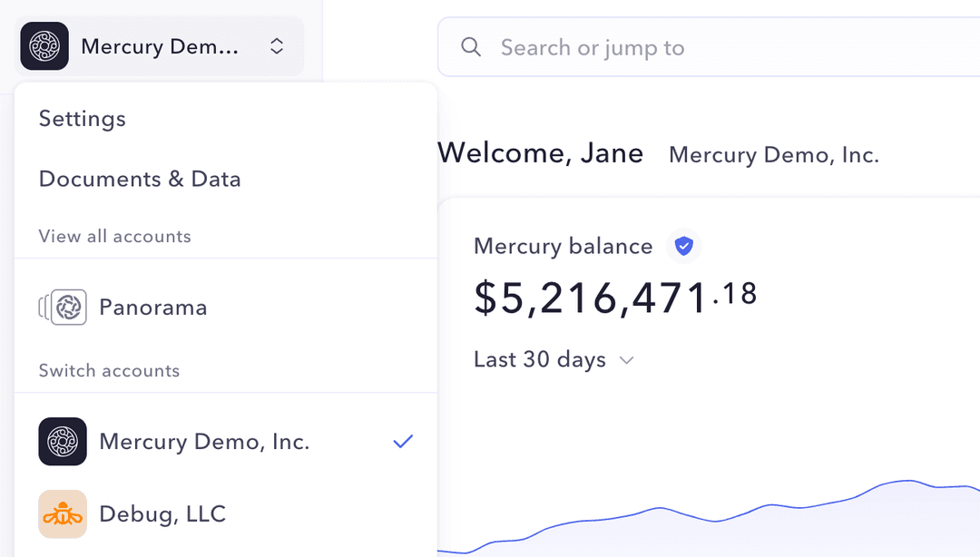Focus the Search or jump to field

[x=709, y=47]
